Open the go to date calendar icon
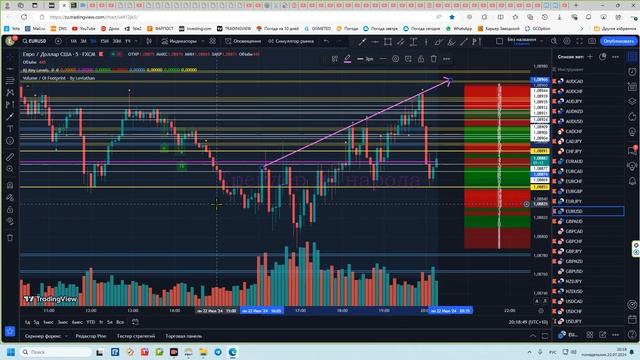Viewport: 640px width, 360px height. pyautogui.click(x=135, y=322)
